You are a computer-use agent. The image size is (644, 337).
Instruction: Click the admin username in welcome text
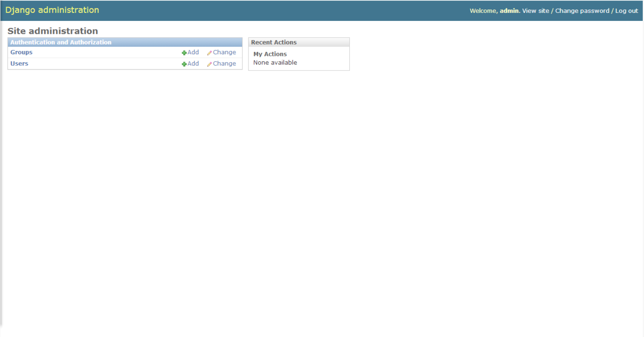(509, 11)
